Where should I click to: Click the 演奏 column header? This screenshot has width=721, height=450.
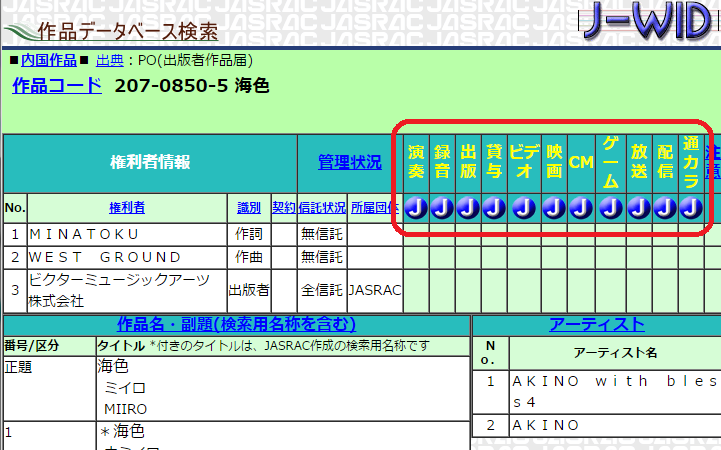click(x=416, y=162)
